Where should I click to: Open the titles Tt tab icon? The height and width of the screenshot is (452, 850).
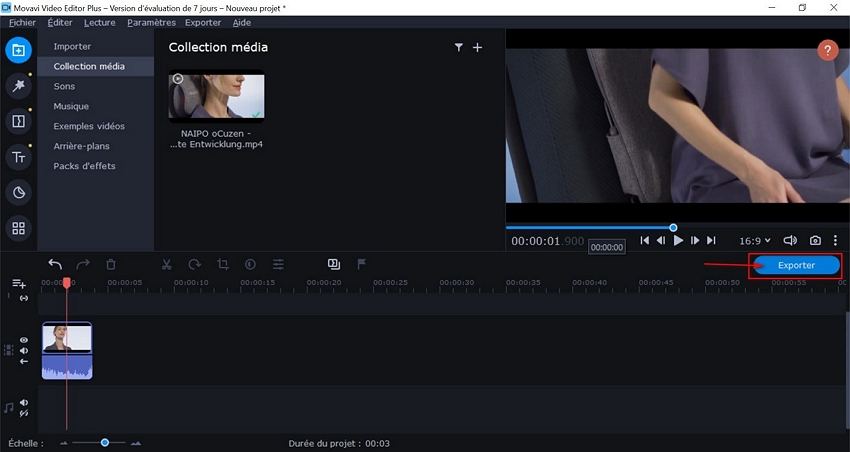[18, 157]
